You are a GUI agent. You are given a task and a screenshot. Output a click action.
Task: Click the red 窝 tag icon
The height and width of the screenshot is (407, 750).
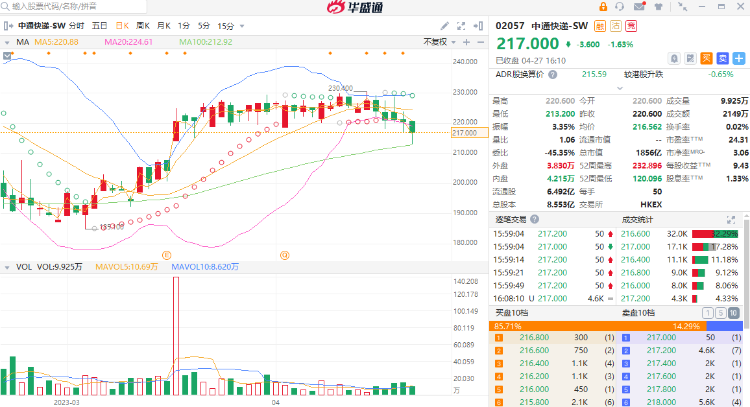tap(631, 26)
